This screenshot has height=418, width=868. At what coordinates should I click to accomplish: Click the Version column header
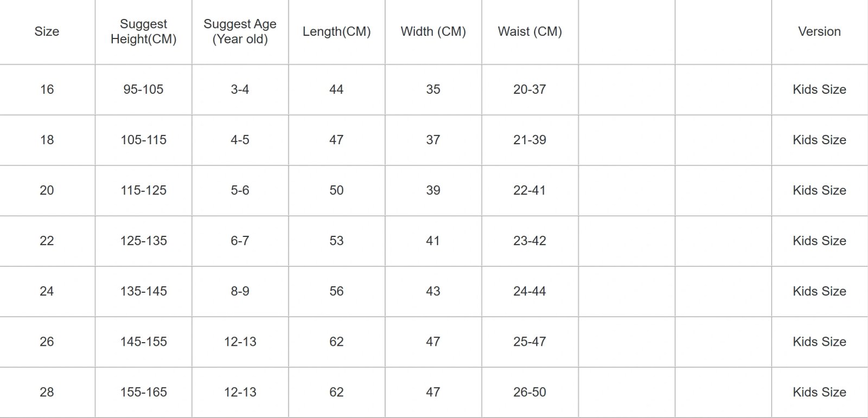(x=819, y=31)
